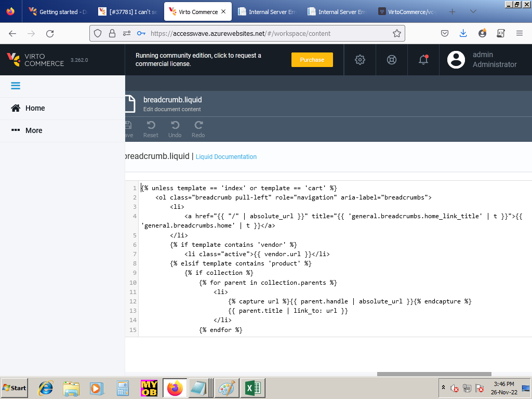The height and width of the screenshot is (399, 532).
Task: Click the Redo toolbar button
Action: point(198,129)
